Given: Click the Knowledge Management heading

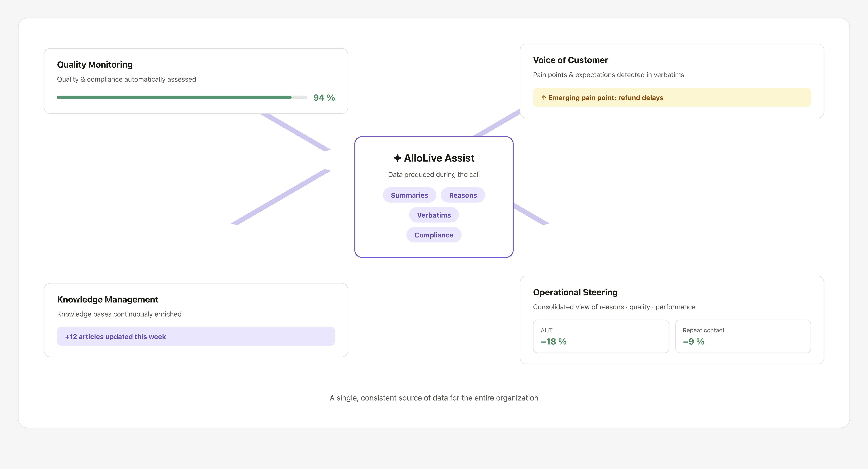Looking at the screenshot, I should [107, 300].
